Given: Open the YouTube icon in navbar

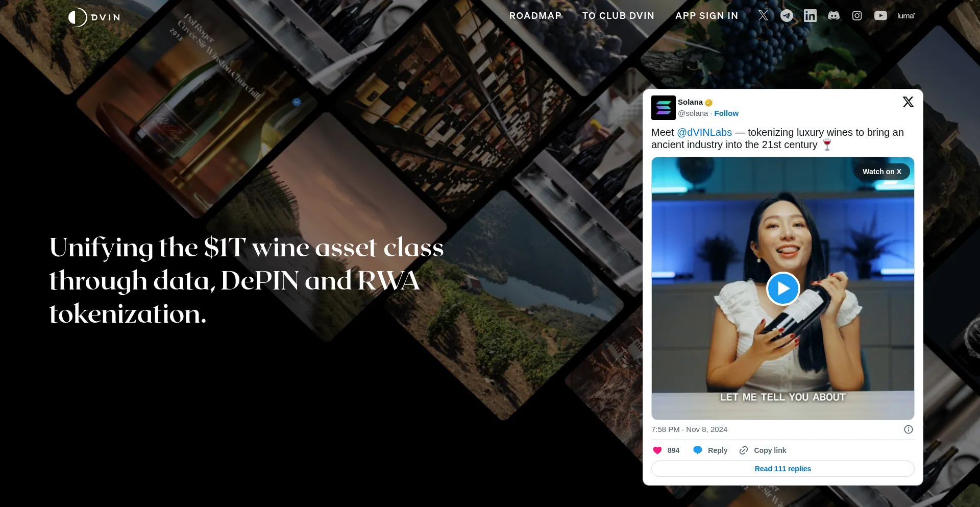Looking at the screenshot, I should tap(880, 15).
